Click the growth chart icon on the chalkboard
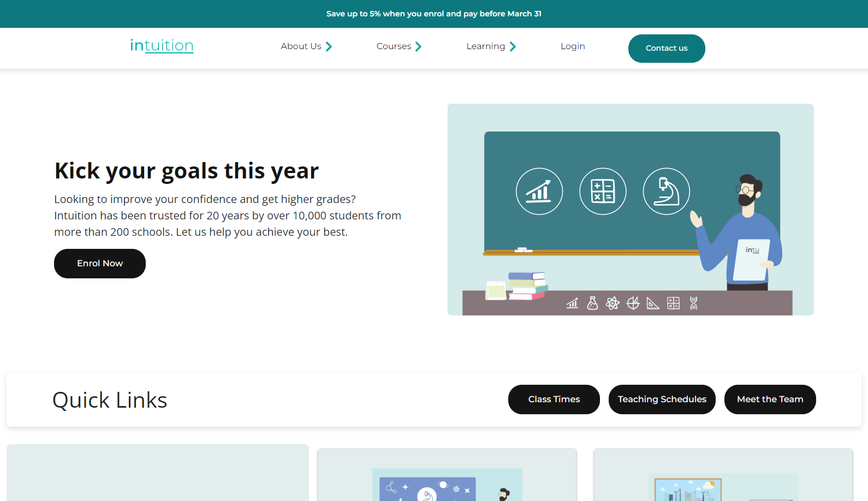Viewport: 868px width, 501px height. 539,192
